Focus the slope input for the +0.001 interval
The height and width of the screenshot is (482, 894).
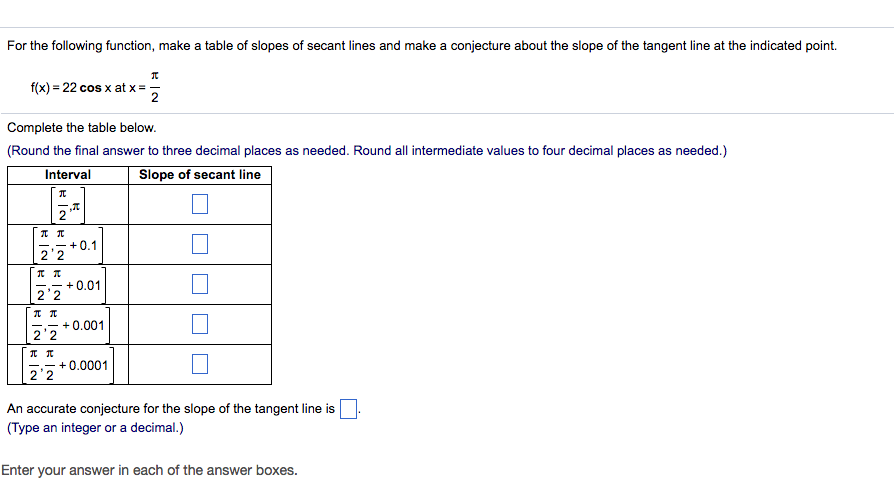200,324
